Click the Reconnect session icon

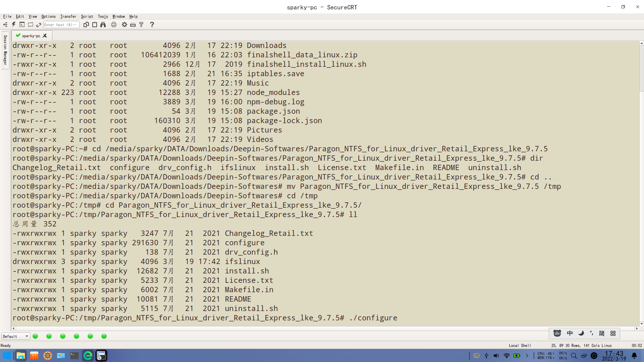31,24
